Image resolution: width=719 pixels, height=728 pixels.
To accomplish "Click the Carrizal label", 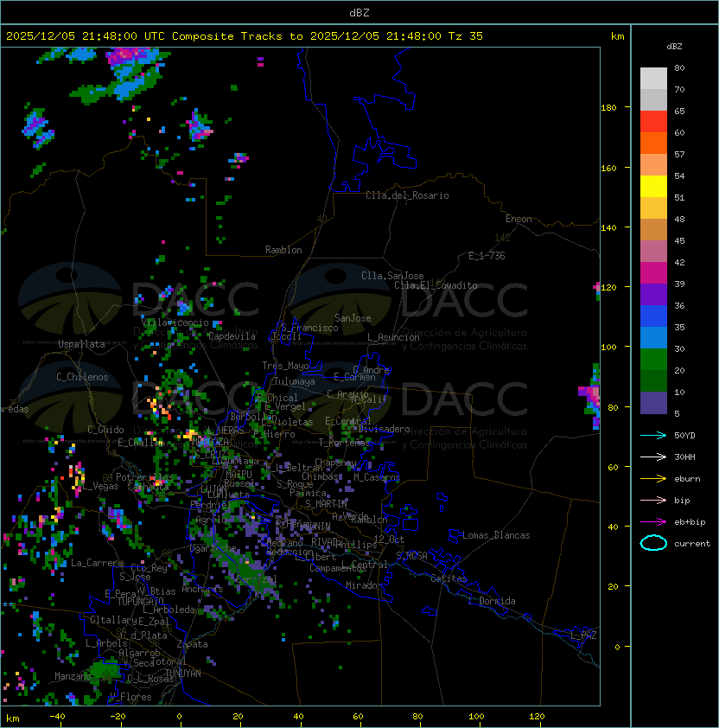I will coord(256,579).
